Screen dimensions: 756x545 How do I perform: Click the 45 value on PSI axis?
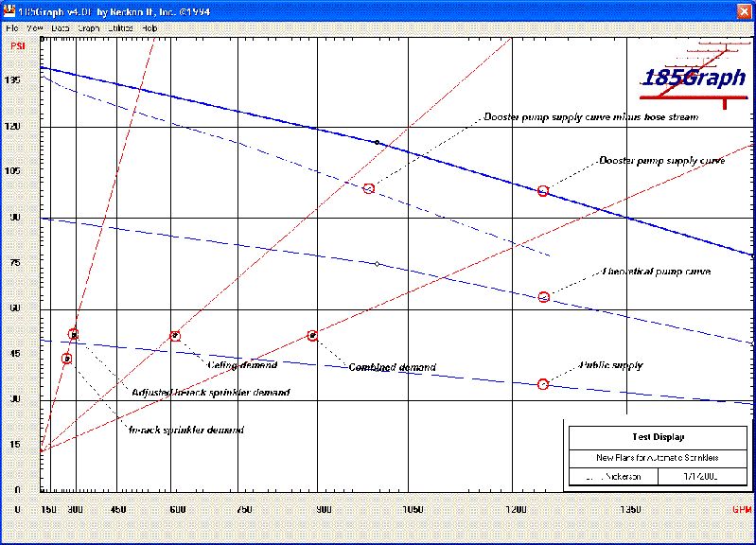[x=15, y=354]
